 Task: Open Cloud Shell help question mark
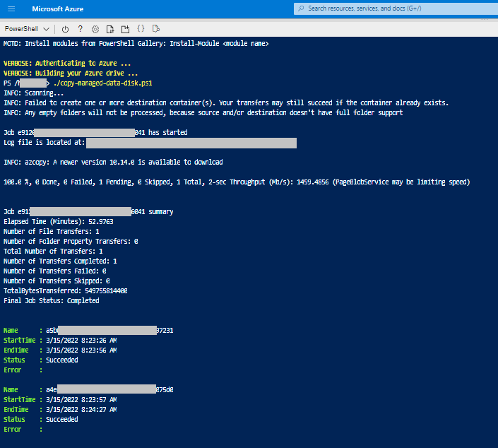coord(80,29)
